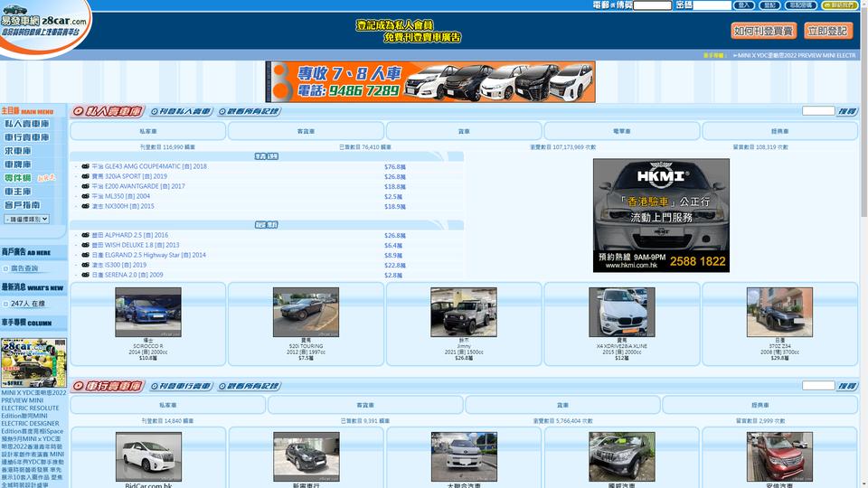The width and height of the screenshot is (868, 488).
Task: Click the $76.8萬 price text
Action: [395, 166]
